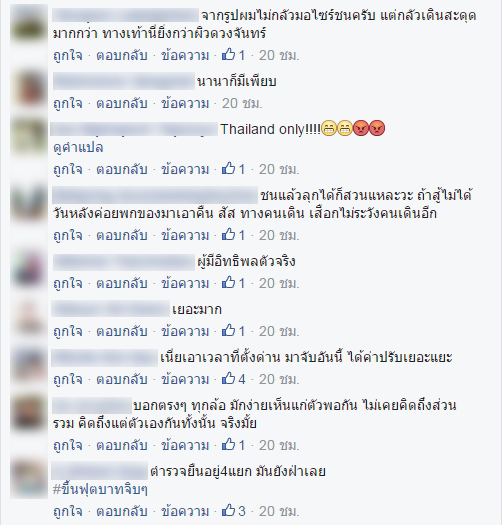Click ถูกใจ under the first comment

pyautogui.click(x=68, y=55)
